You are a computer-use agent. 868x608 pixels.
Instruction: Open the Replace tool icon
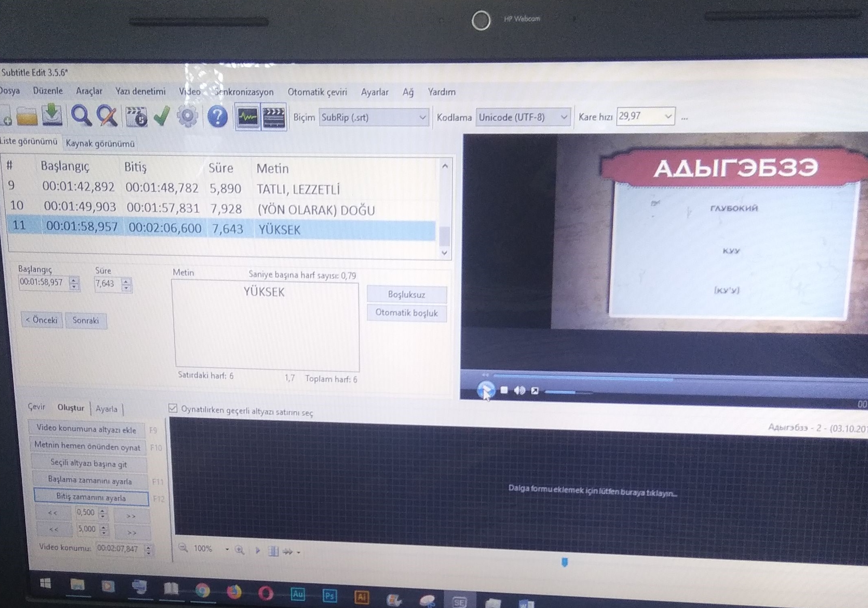tap(107, 116)
